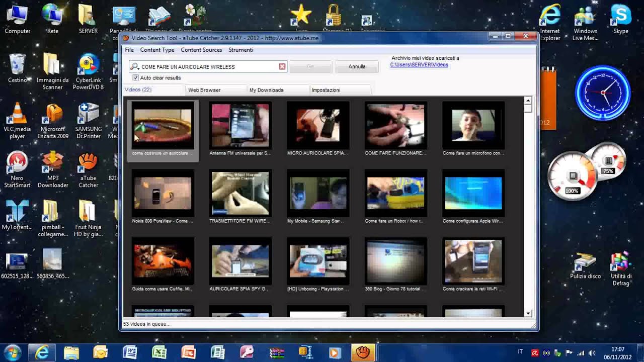Click the search field containing COME FARE UN AURICOLARE WIRELESS
Viewport: 644px width, 362px height.
click(x=208, y=66)
